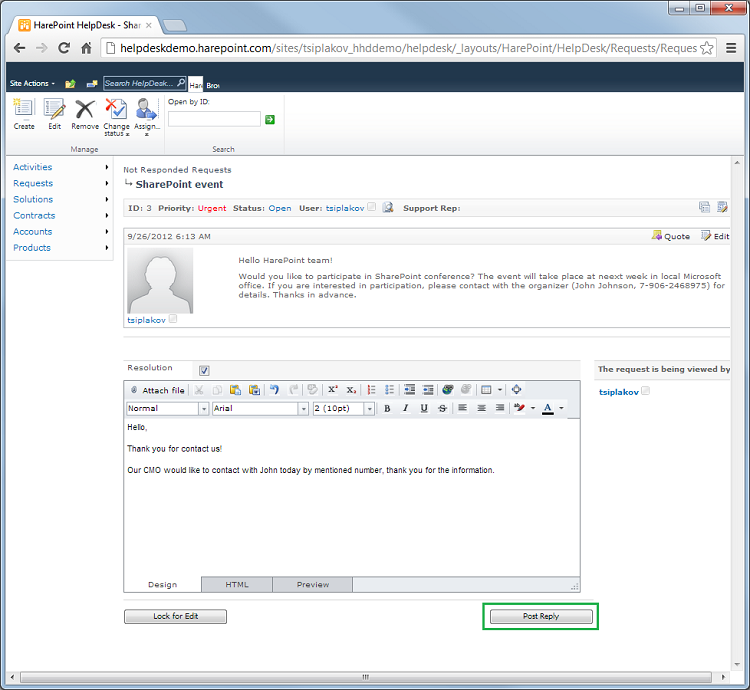Expand the Products submenu arrow

(x=107, y=248)
